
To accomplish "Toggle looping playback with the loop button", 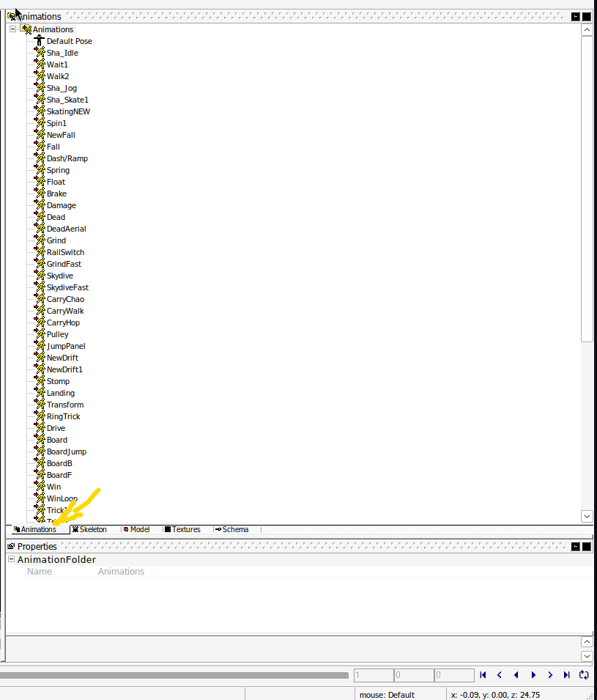I will [x=584, y=675].
